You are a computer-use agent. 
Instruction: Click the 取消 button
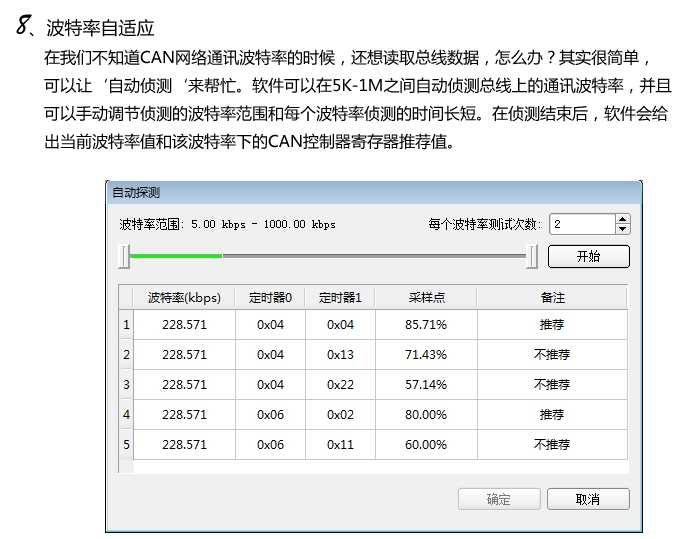coord(588,499)
